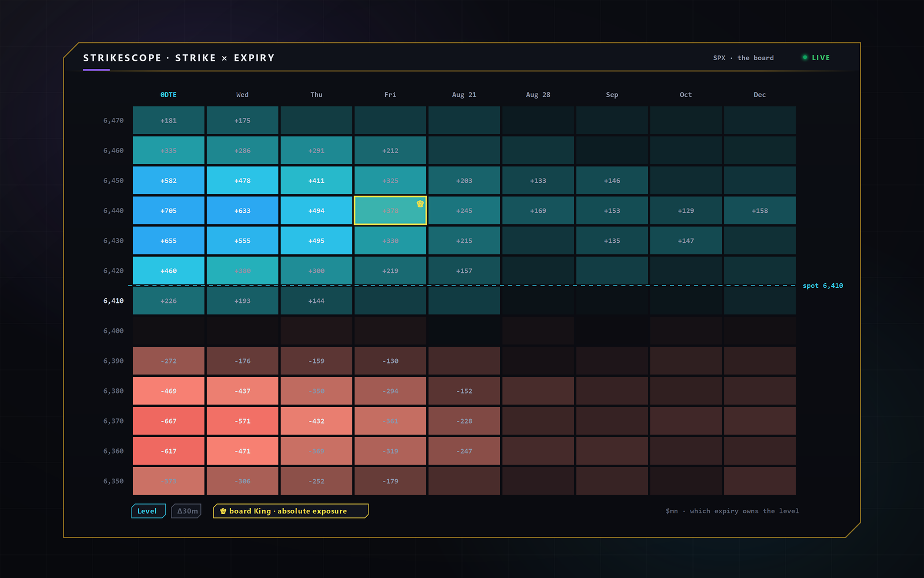Click the -571 heatmap cell

[243, 421]
